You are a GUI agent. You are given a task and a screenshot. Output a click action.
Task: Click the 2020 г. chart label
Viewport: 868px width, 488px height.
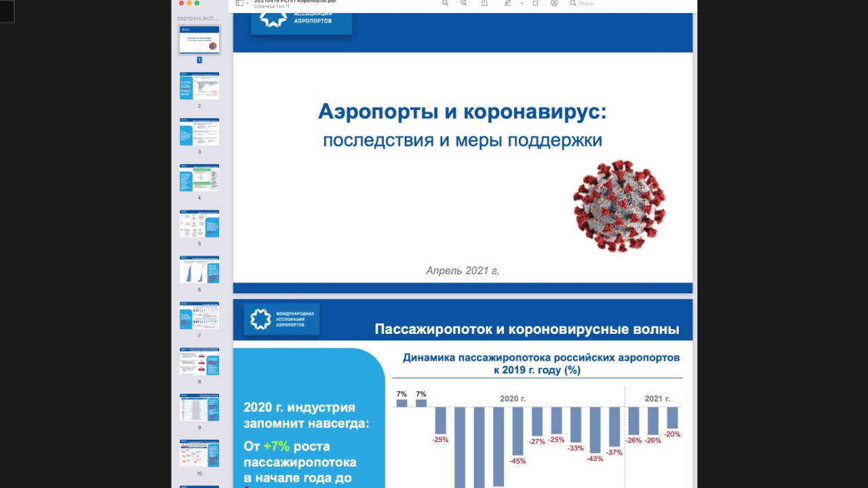click(513, 399)
